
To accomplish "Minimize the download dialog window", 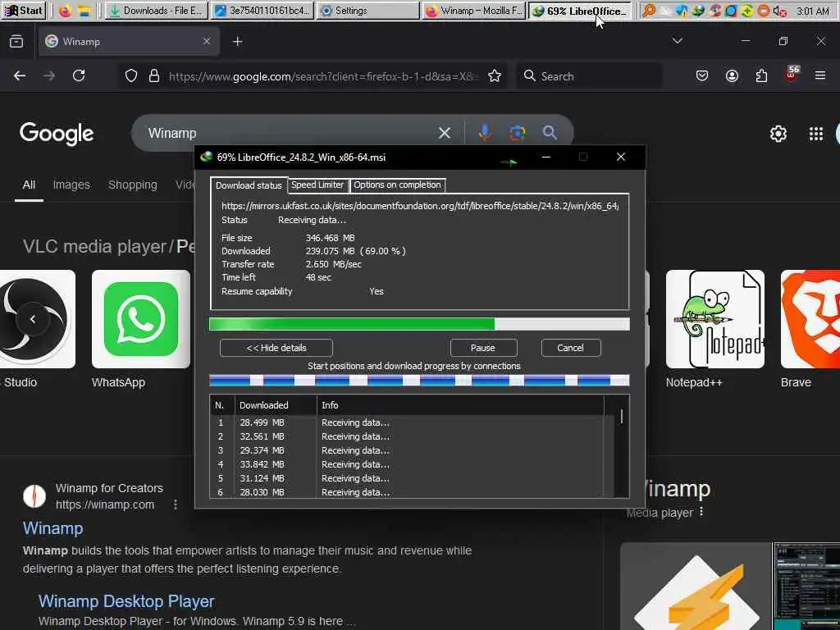I will tap(546, 157).
